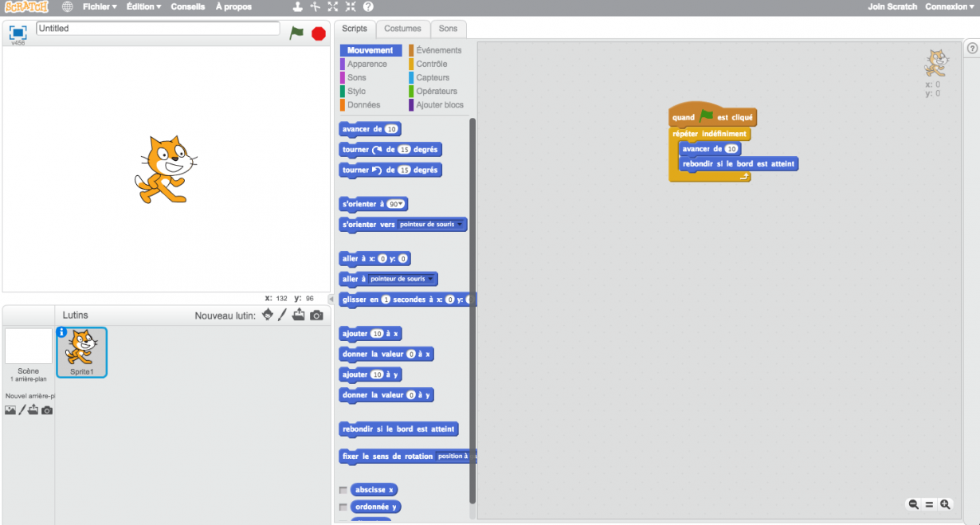Screen dimensions: 980x525
Task: Select the Shrink sprite tool
Action: click(351, 6)
